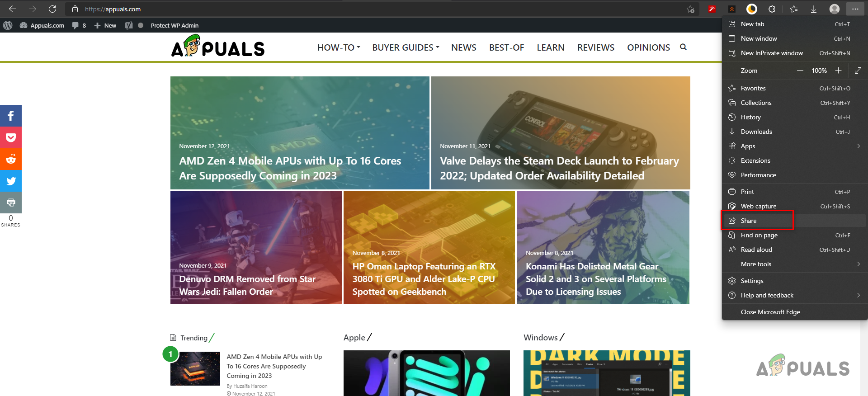Viewport: 868px width, 396px height.
Task: Enter full screen from Zoom row
Action: [x=858, y=71]
